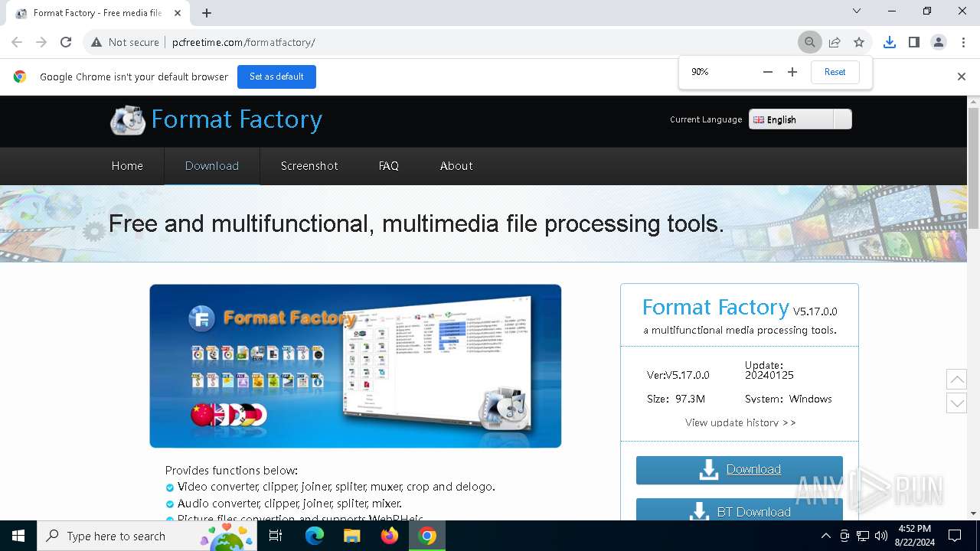
Task: Increase zoom with the plus button
Action: tap(792, 72)
